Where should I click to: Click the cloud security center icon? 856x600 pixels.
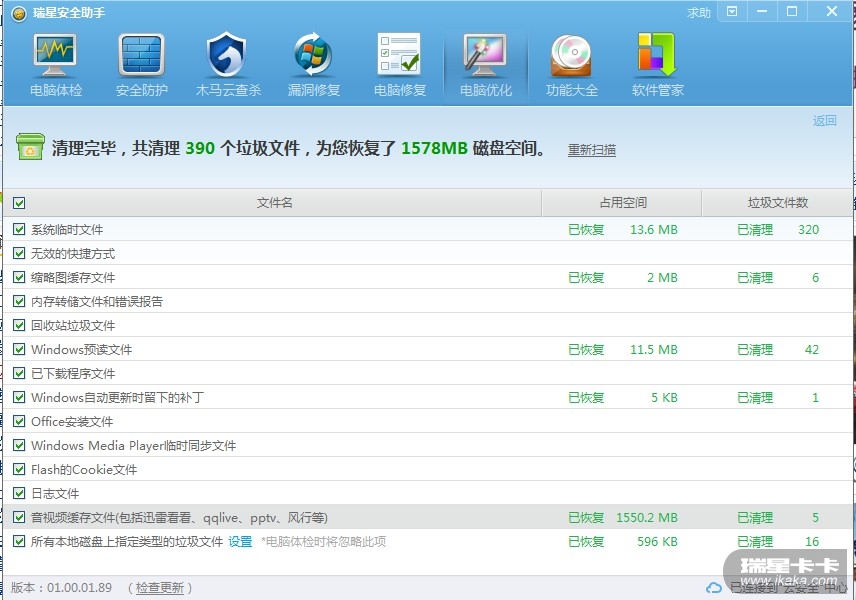click(714, 588)
